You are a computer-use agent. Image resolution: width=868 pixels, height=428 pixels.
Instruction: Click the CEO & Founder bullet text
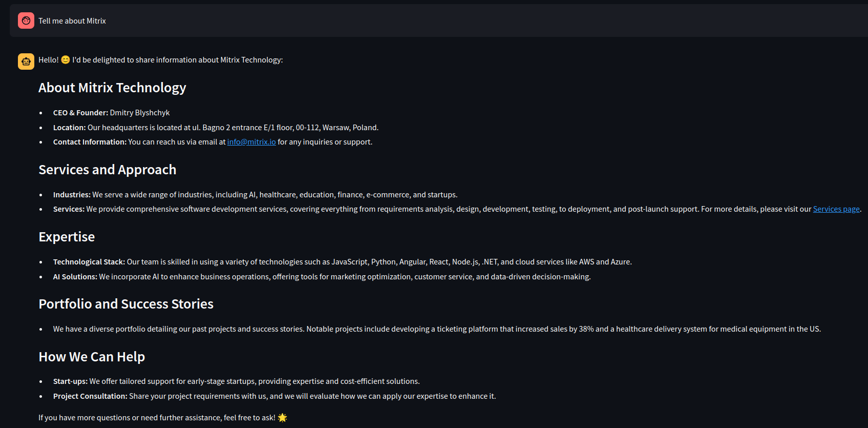click(111, 113)
